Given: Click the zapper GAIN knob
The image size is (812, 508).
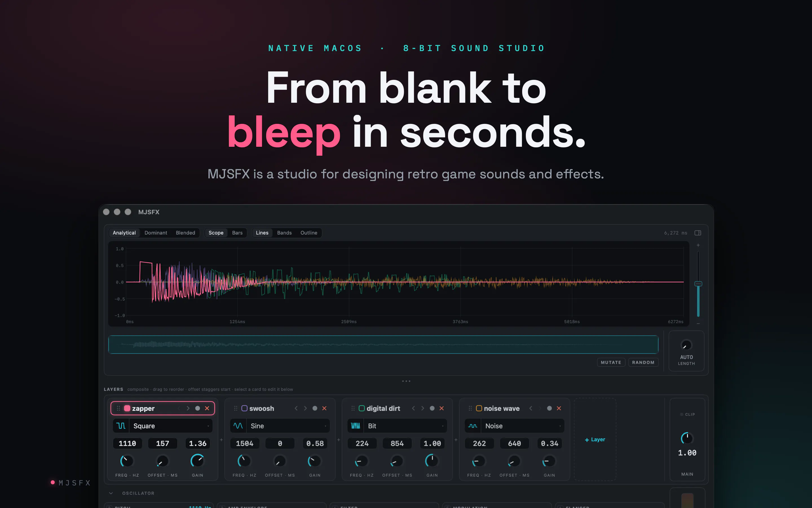Looking at the screenshot, I should tap(197, 461).
